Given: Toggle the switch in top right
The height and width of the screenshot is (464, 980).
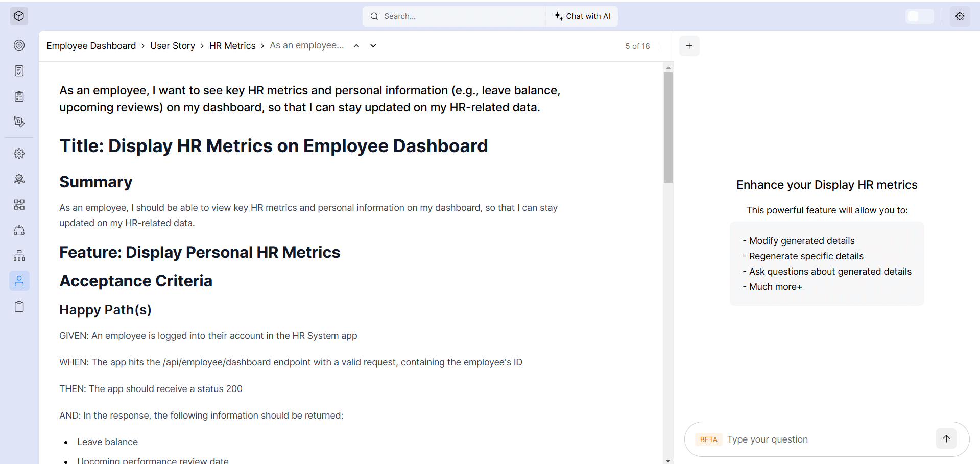Looking at the screenshot, I should 920,16.
